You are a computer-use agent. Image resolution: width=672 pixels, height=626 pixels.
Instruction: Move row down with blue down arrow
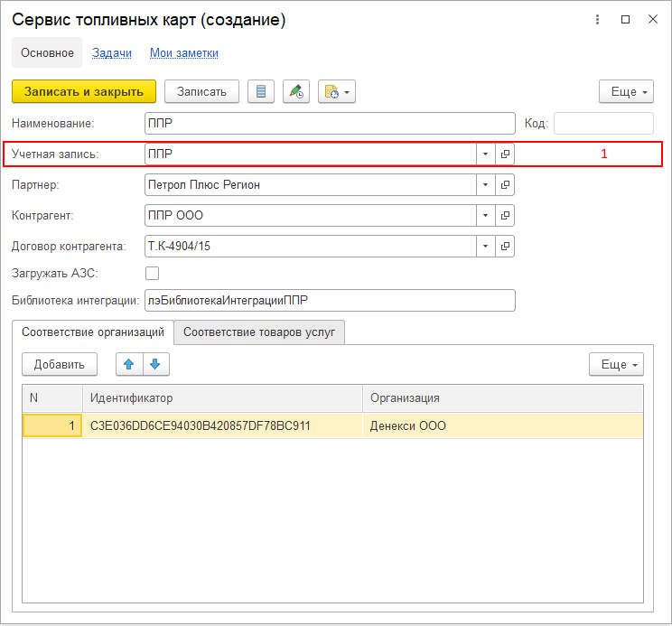pos(155,364)
